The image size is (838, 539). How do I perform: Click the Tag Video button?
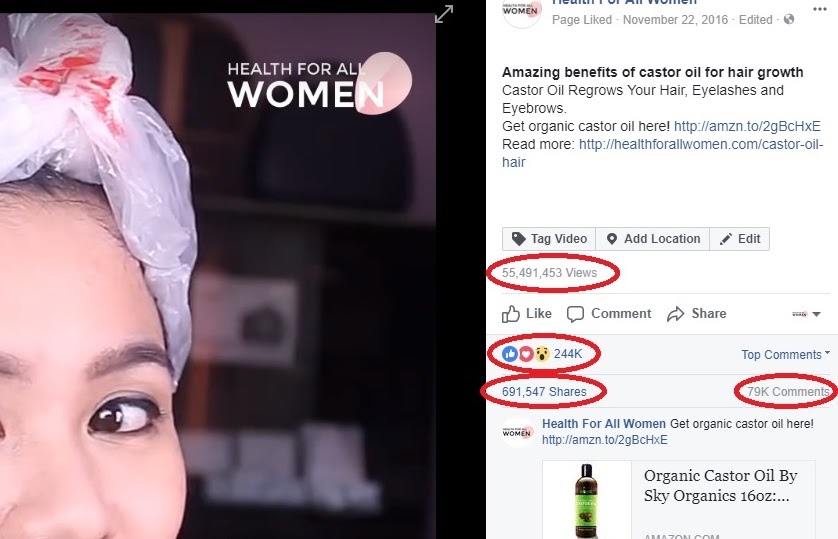(549, 239)
